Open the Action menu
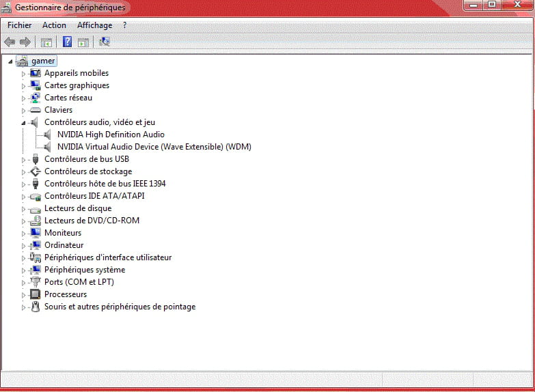The image size is (535, 392). click(54, 25)
